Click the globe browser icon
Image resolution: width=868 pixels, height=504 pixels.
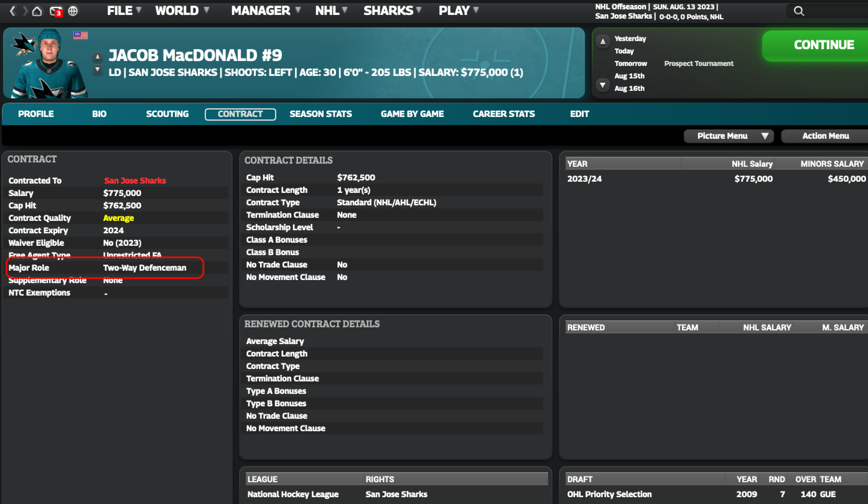(73, 12)
